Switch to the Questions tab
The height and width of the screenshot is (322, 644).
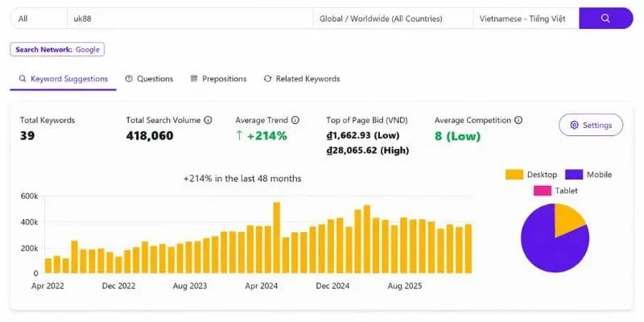(149, 79)
